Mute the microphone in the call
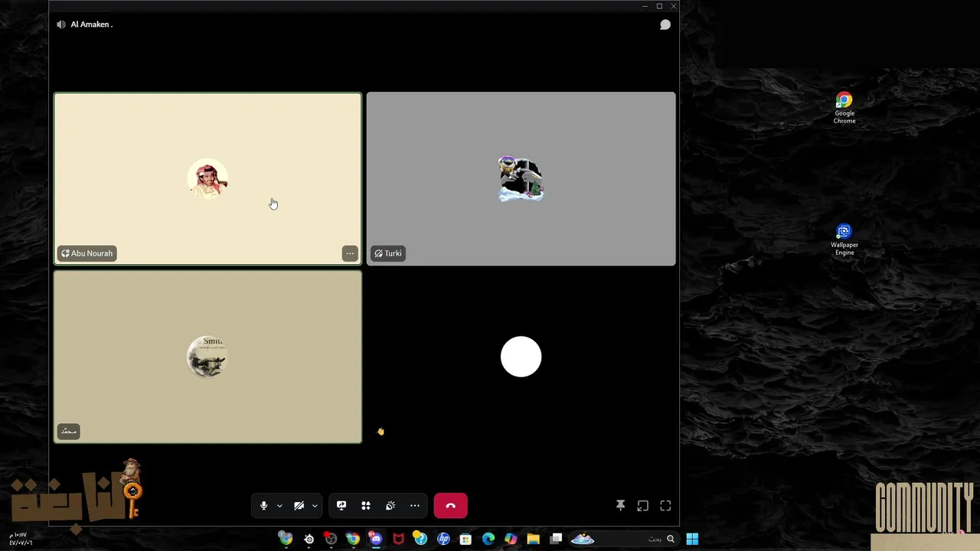Image resolution: width=980 pixels, height=551 pixels. click(x=263, y=506)
